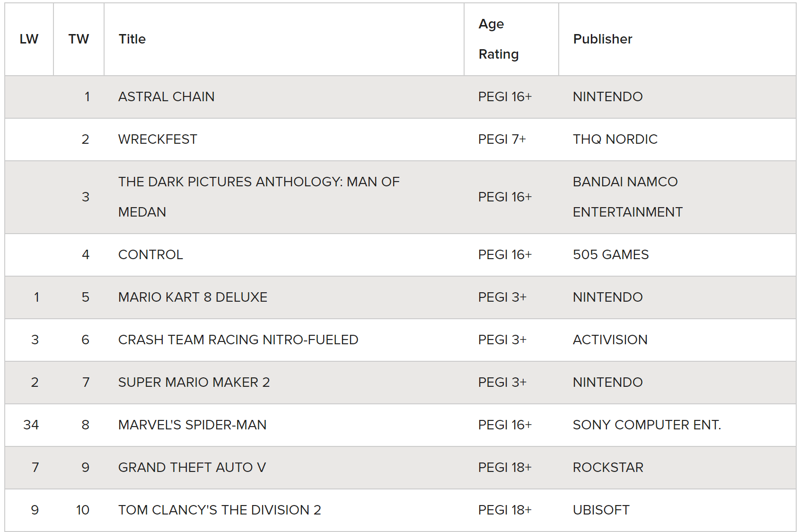Screen dimensions: 800x532
Task: Click SUPER MARIO MAKER 2 title
Action: pos(194,383)
